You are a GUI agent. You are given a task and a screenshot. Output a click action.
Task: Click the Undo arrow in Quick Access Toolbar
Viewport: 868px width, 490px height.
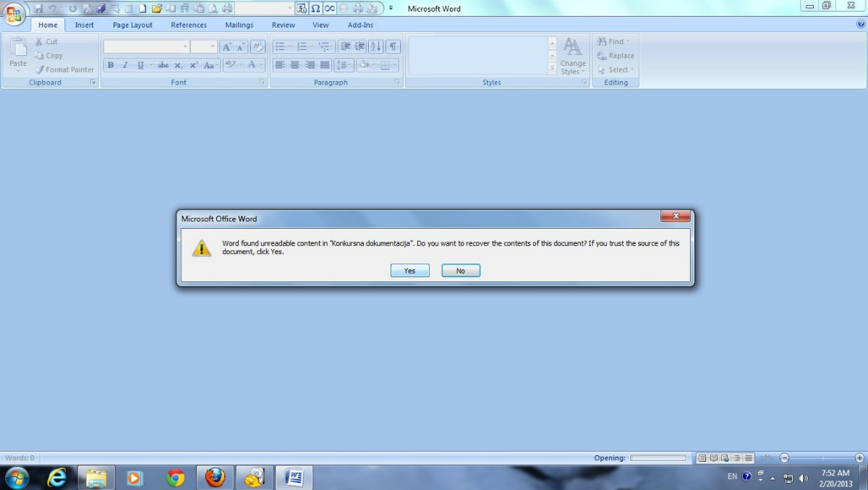pyautogui.click(x=51, y=9)
